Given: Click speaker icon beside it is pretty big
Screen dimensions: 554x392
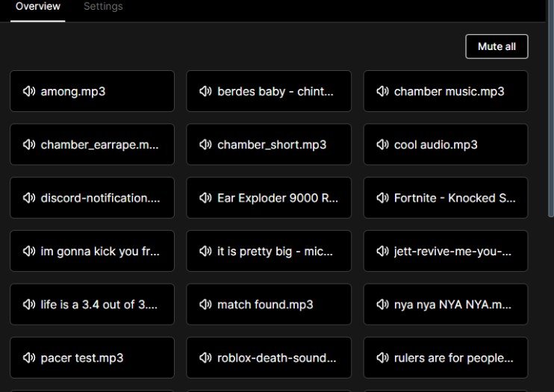Looking at the screenshot, I should click(x=205, y=251).
